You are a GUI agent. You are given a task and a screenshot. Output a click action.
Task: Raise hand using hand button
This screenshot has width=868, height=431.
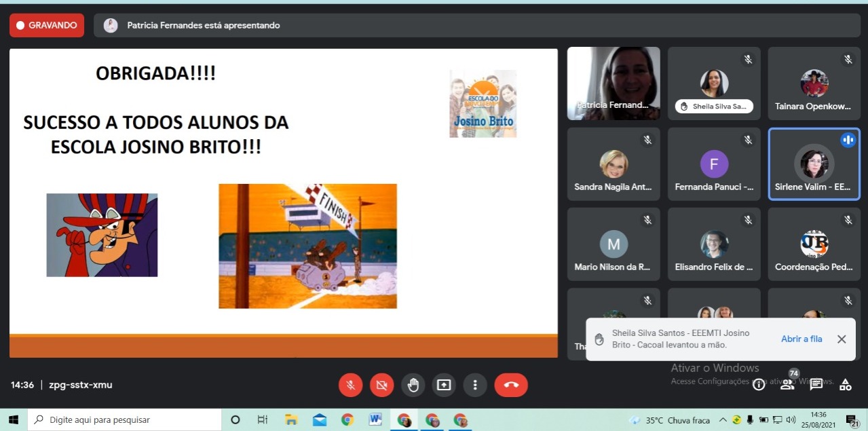413,385
